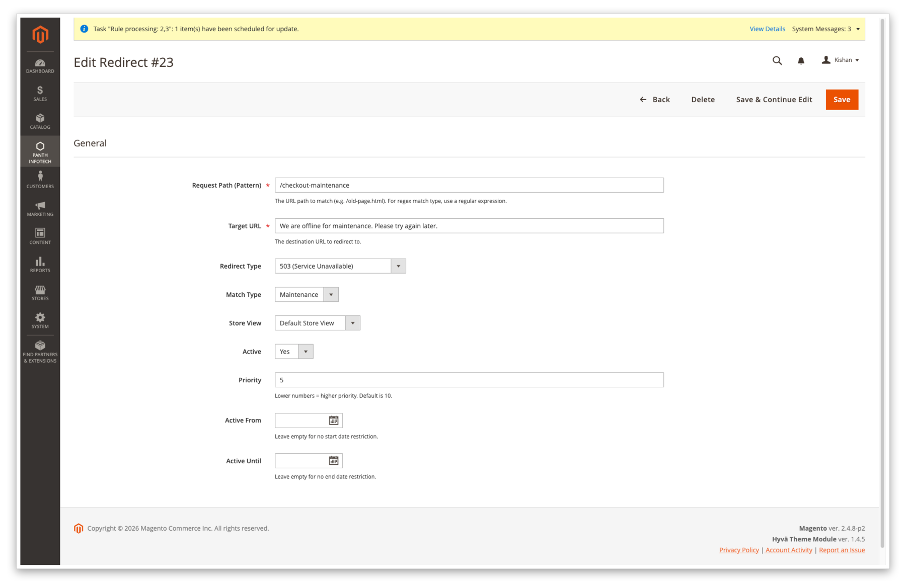This screenshot has width=906, height=588.
Task: Save the redirect changes
Action: point(842,99)
